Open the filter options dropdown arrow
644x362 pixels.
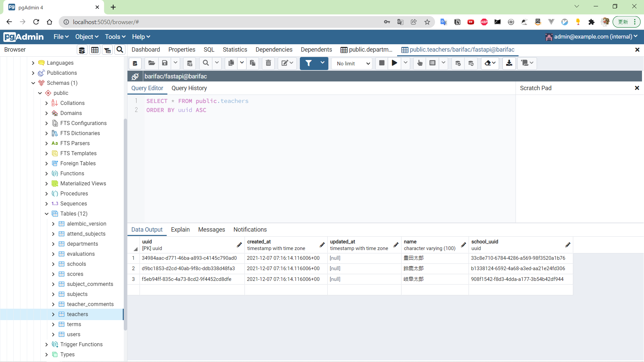click(x=323, y=63)
